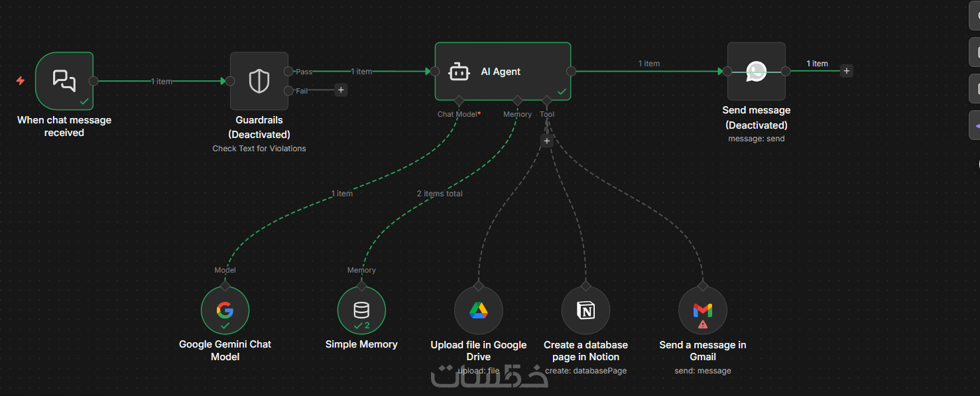Select the Upload file in Google Drive node

tap(479, 310)
